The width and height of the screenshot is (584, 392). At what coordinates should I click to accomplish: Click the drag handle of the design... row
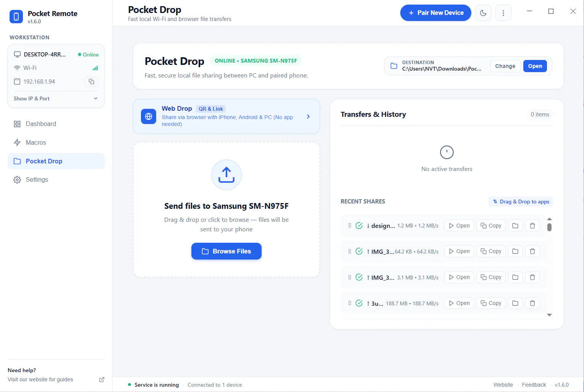pyautogui.click(x=349, y=226)
